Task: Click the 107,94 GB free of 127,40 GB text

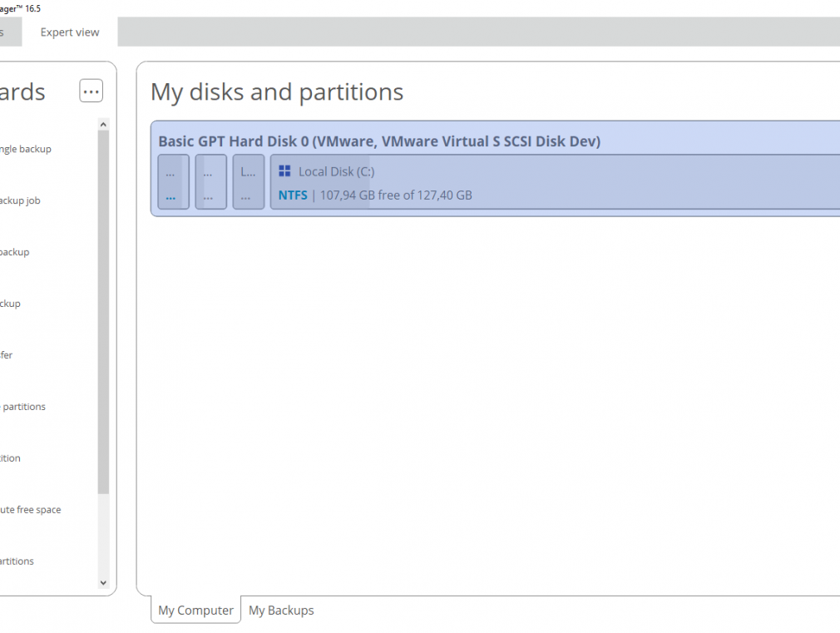Action: pyautogui.click(x=396, y=195)
